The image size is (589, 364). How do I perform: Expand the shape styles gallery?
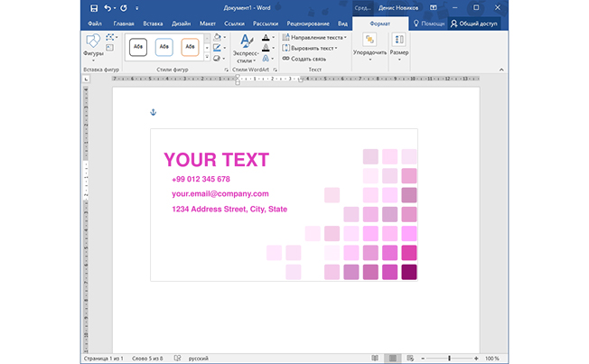tap(207, 57)
